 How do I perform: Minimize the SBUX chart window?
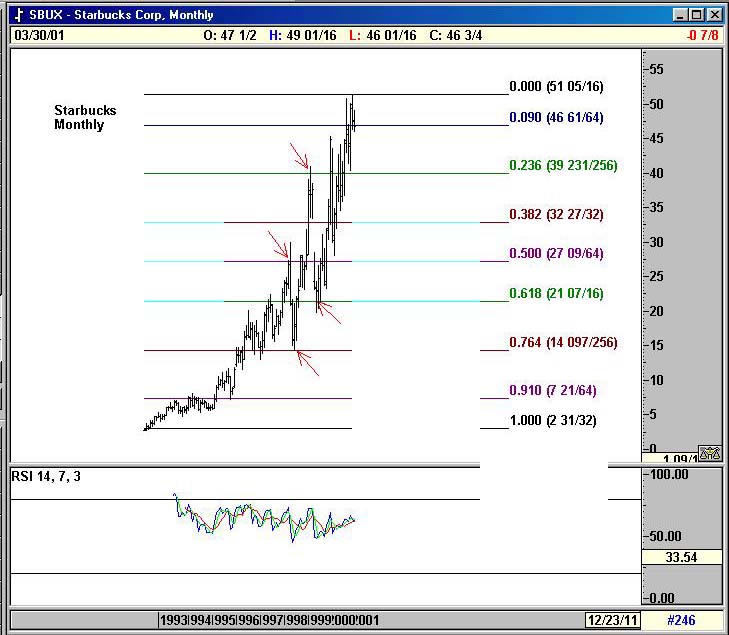click(681, 15)
